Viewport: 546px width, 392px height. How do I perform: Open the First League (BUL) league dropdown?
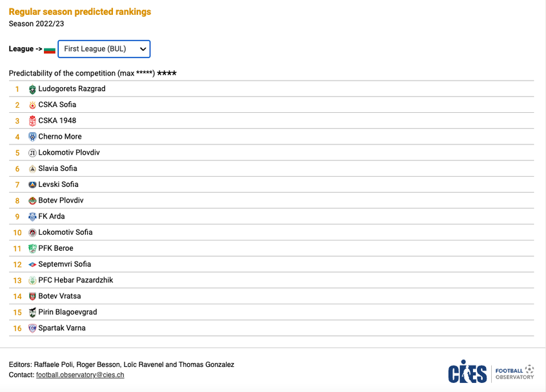tap(104, 49)
